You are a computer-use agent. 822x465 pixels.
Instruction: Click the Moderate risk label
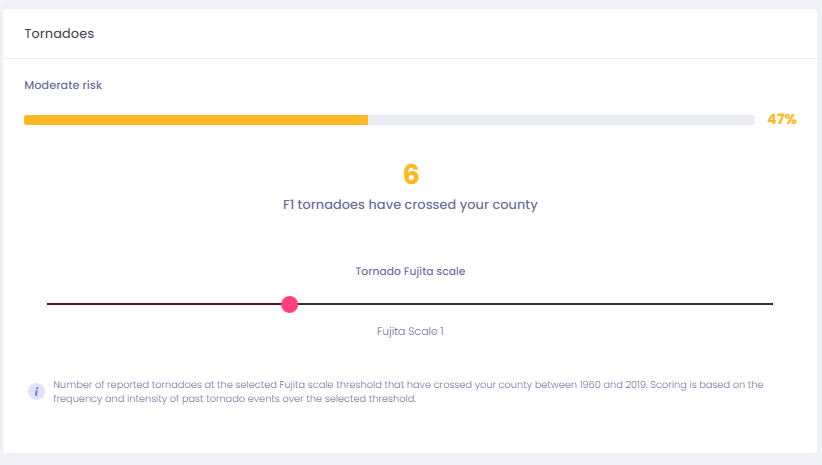63,85
